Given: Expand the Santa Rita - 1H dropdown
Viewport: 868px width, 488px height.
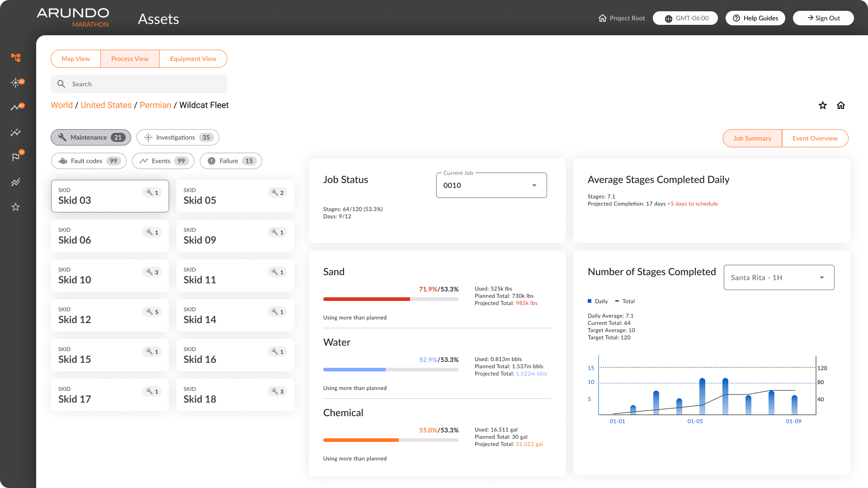Looking at the screenshot, I should pyautogui.click(x=779, y=277).
